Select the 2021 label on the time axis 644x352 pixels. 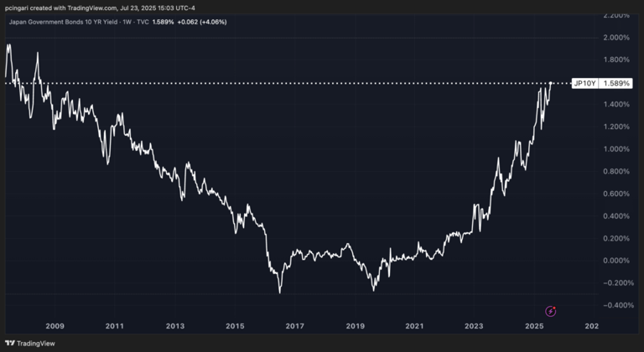click(414, 325)
